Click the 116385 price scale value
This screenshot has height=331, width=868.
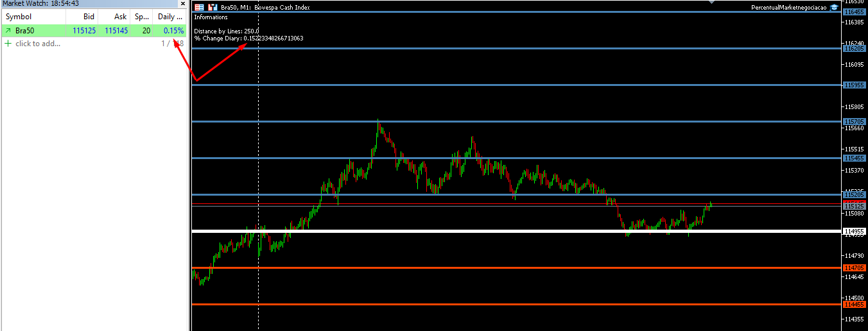click(x=855, y=22)
